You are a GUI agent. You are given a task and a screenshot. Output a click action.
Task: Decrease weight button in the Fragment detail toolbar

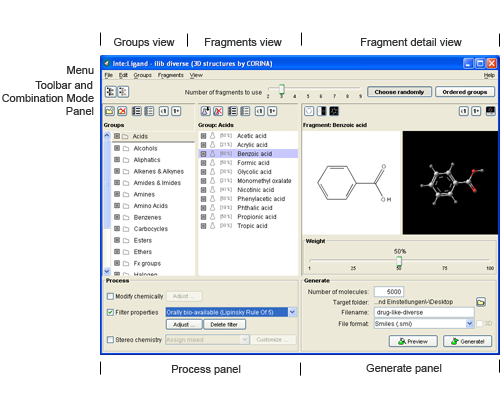point(464,111)
